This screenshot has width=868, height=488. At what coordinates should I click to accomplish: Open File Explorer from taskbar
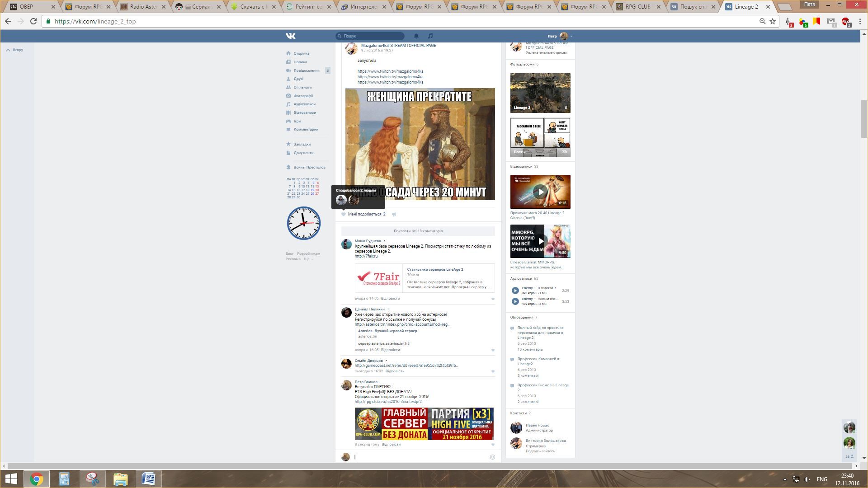pyautogui.click(x=121, y=479)
